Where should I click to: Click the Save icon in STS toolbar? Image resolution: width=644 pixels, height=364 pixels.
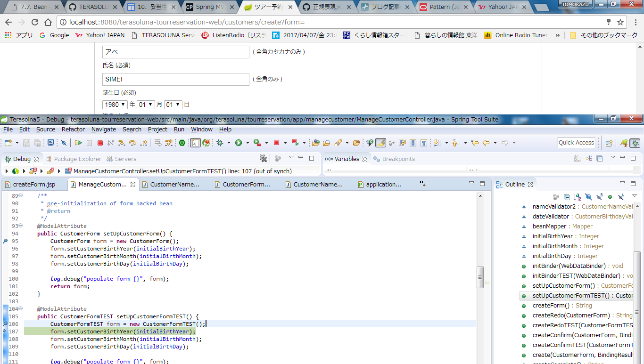[x=26, y=143]
